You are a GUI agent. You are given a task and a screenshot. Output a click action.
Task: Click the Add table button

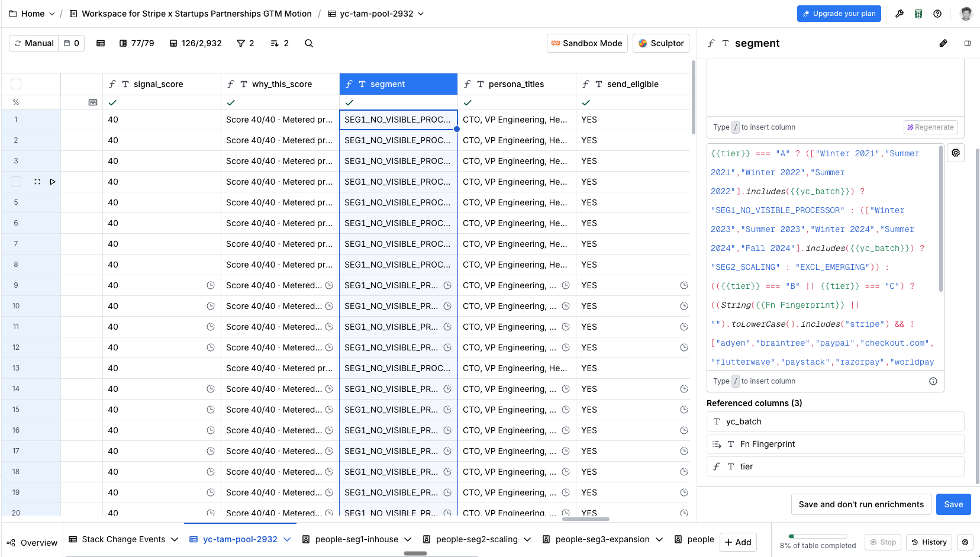pos(738,542)
